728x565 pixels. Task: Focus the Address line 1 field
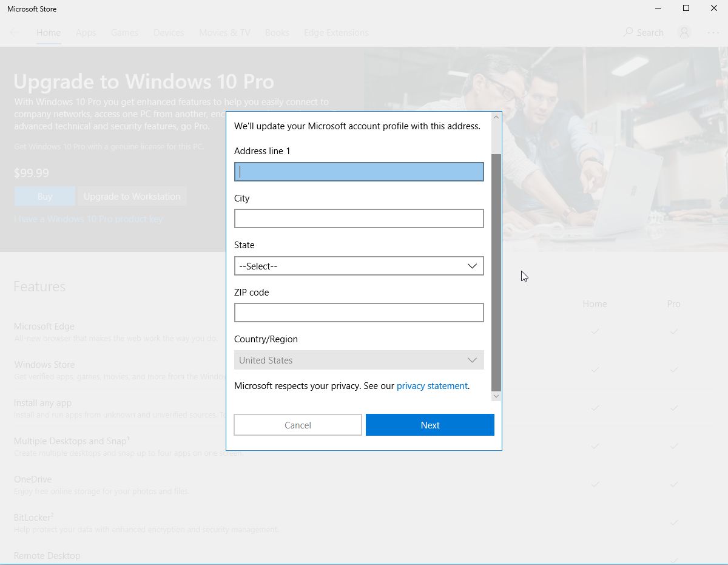[x=359, y=172]
